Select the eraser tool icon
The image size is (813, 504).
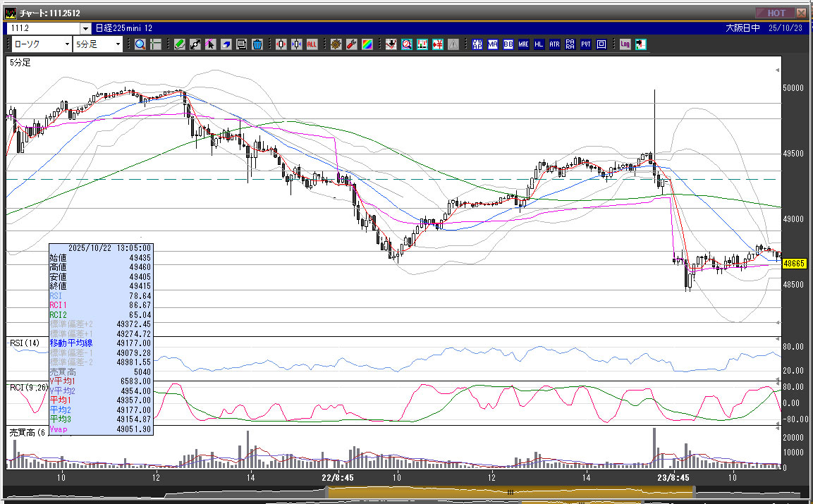tap(226, 44)
